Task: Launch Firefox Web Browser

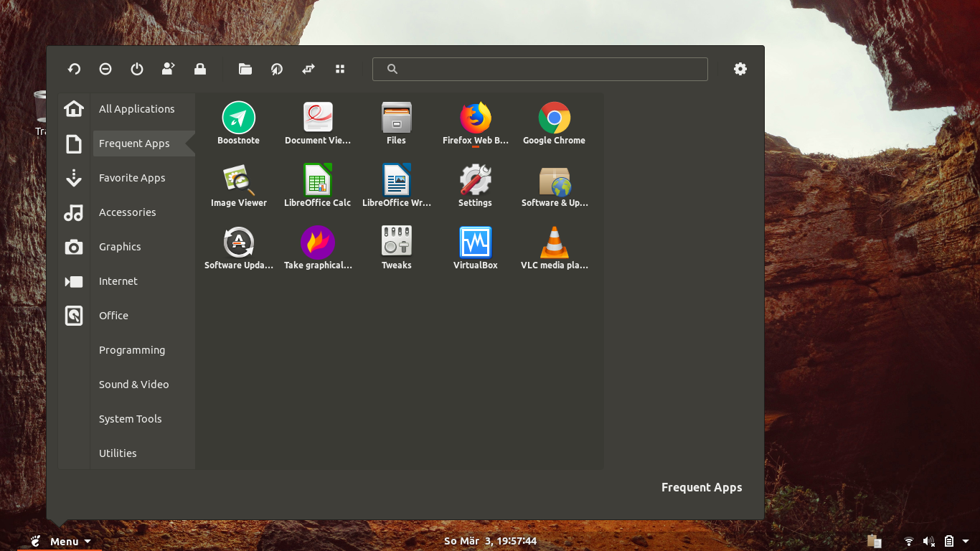Action: [476, 124]
